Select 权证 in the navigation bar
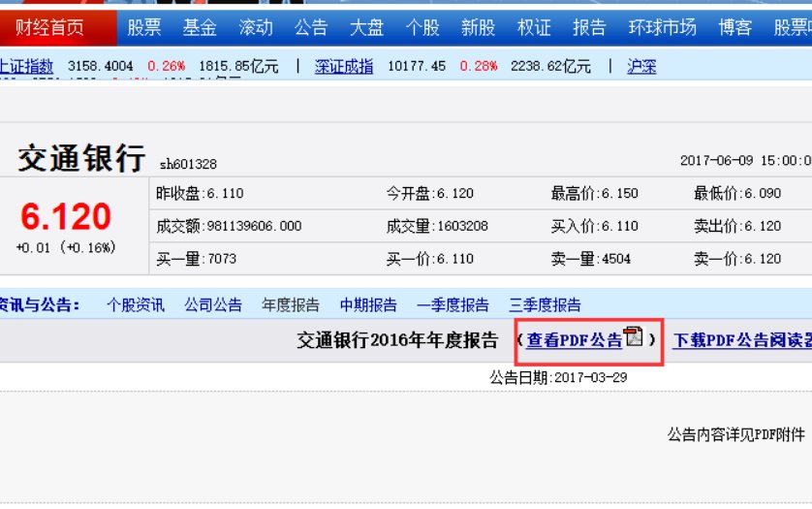Image resolution: width=812 pixels, height=509 pixels. (x=533, y=27)
